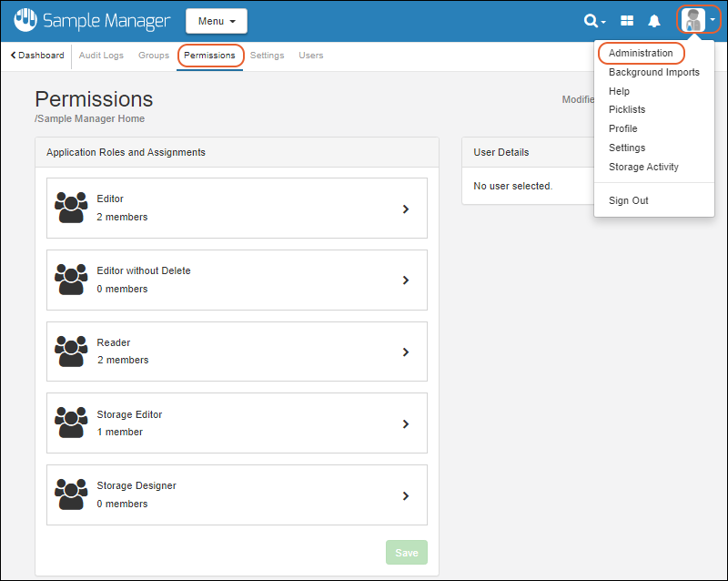Viewport: 728px width, 581px height.
Task: Open the search magnifier icon
Action: pyautogui.click(x=592, y=21)
